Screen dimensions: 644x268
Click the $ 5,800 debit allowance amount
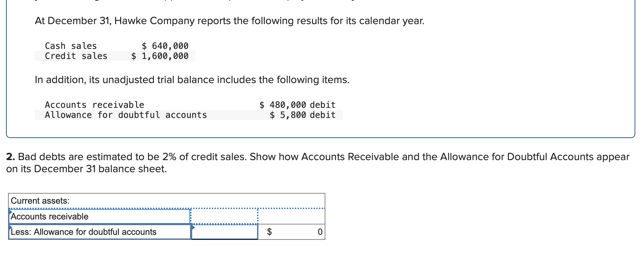click(x=303, y=115)
